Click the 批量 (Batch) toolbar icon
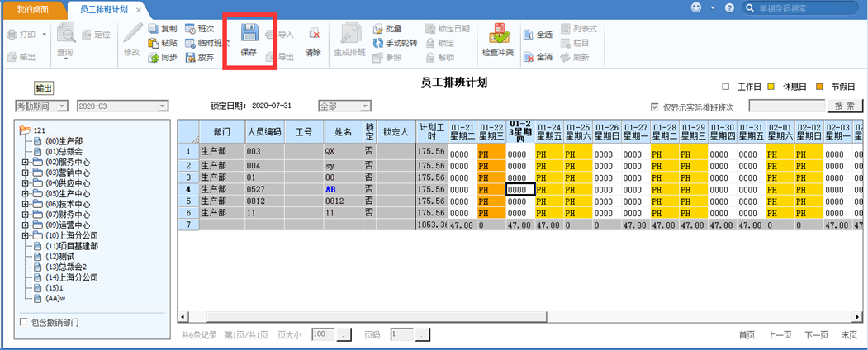This screenshot has height=350, width=868. coord(377,28)
